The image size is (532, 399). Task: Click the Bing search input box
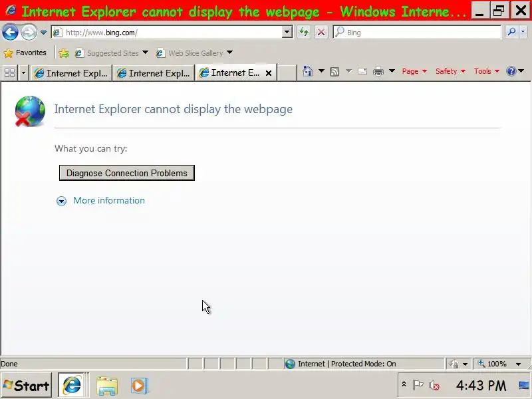click(418, 33)
